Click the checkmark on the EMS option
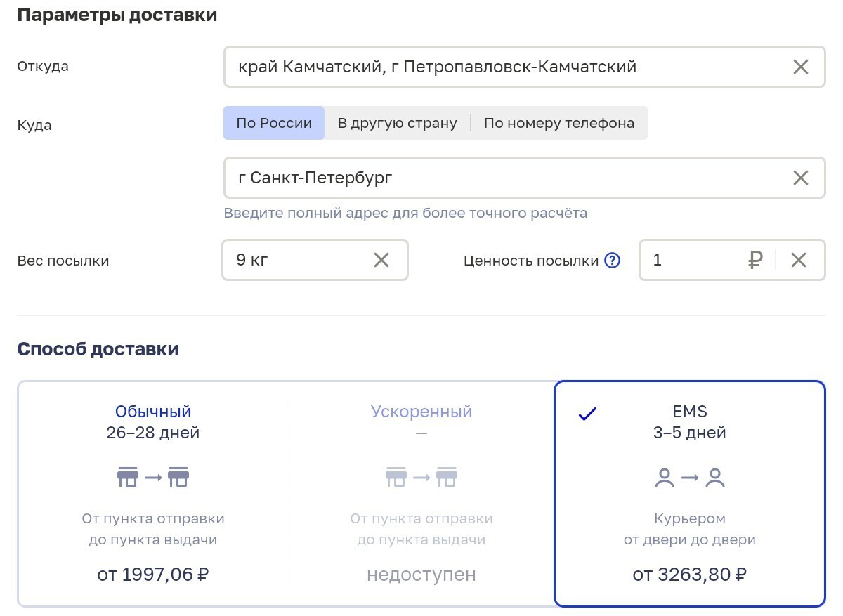The height and width of the screenshot is (616, 843). [x=587, y=414]
